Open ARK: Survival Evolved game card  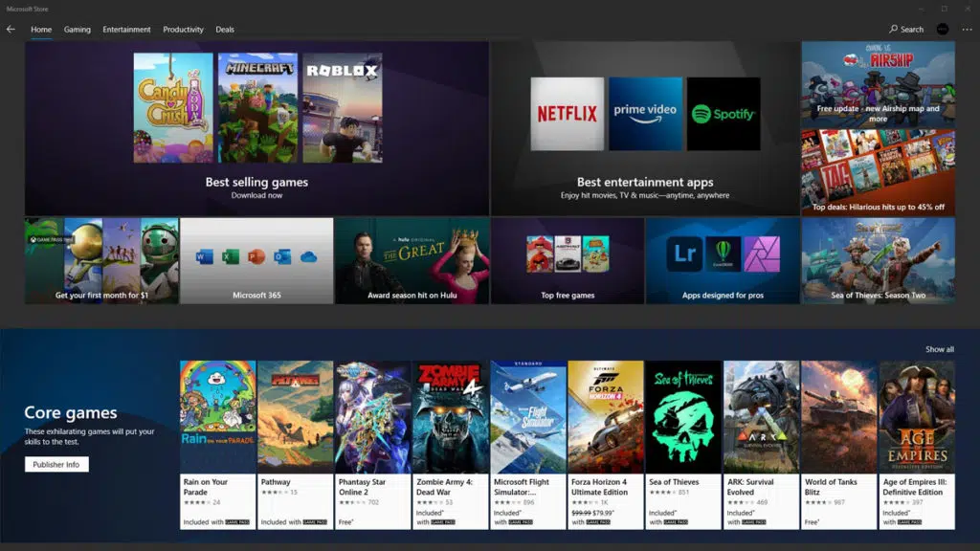click(x=761, y=445)
